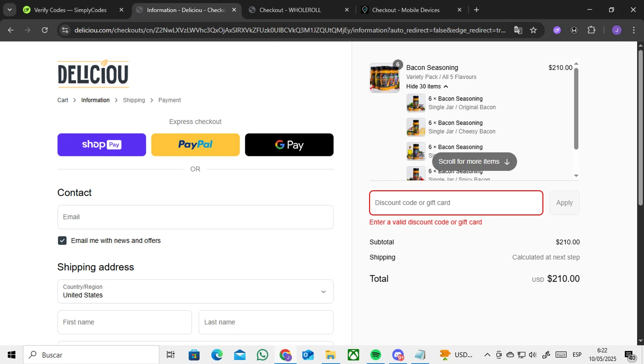Bookmark this page with the star icon
Viewport: 644px width, 364px height.
533,30
